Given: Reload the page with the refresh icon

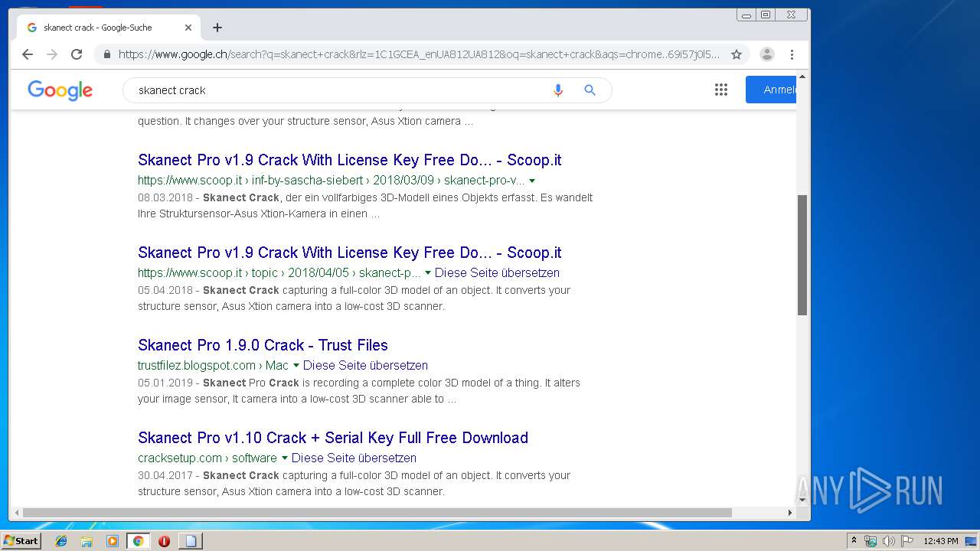Looking at the screenshot, I should pyautogui.click(x=77, y=54).
